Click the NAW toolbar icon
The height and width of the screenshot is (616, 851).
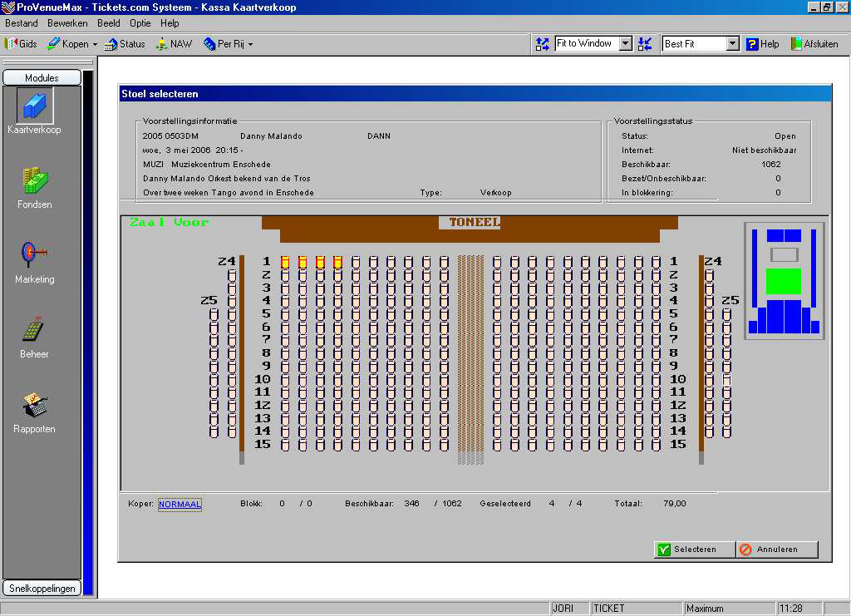coord(162,44)
